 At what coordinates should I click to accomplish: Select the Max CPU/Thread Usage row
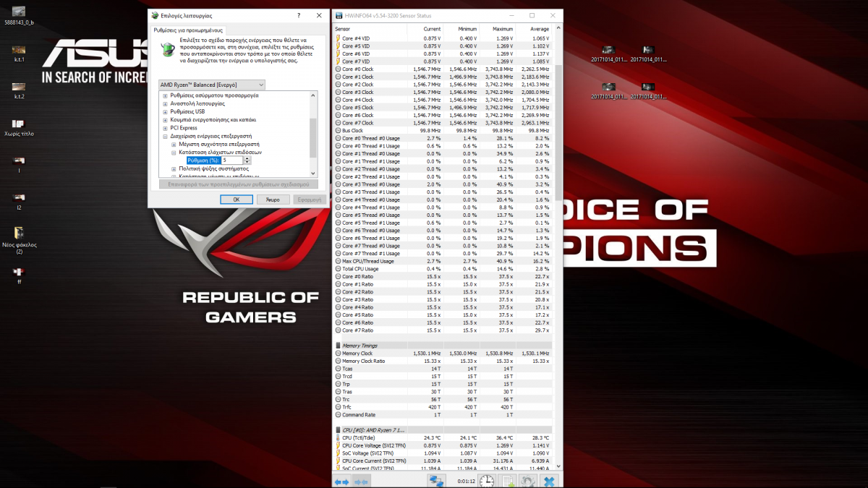click(x=443, y=261)
